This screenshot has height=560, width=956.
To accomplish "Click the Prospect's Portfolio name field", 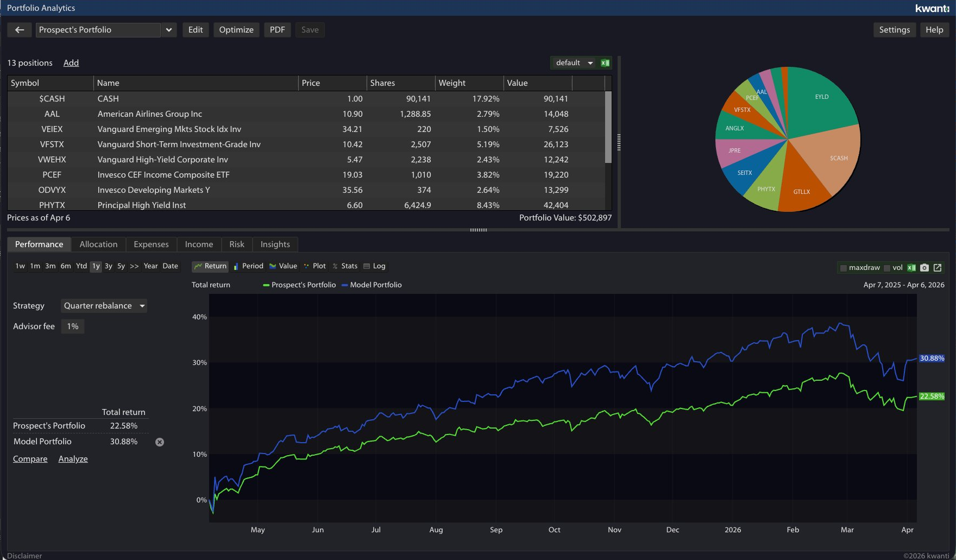I will click(98, 30).
